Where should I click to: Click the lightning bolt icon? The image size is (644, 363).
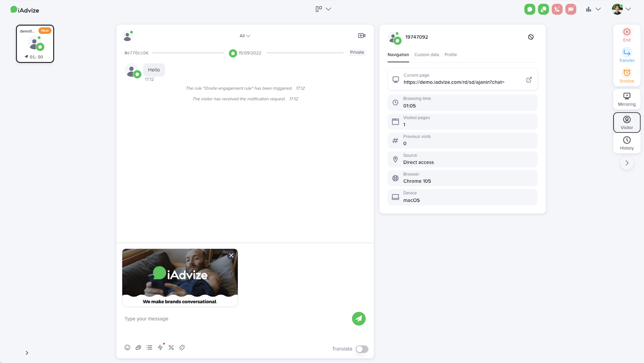tap(160, 347)
